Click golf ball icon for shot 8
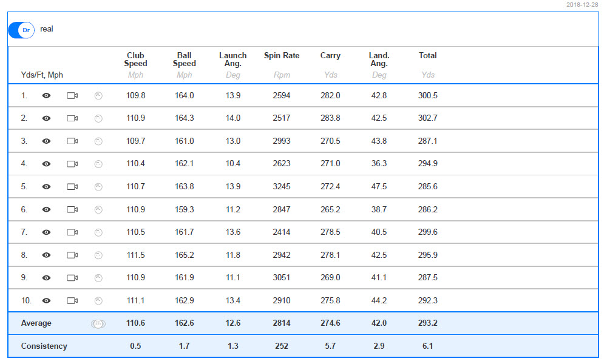This screenshot has height=364, width=607. pyautogui.click(x=99, y=255)
